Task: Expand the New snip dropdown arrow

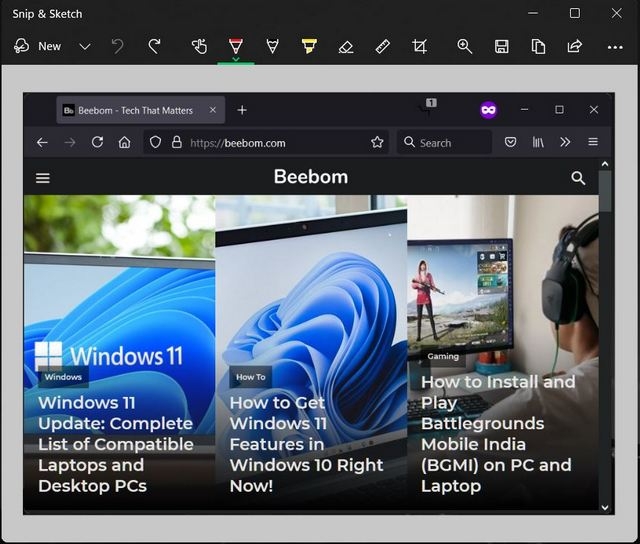Action: pyautogui.click(x=85, y=46)
